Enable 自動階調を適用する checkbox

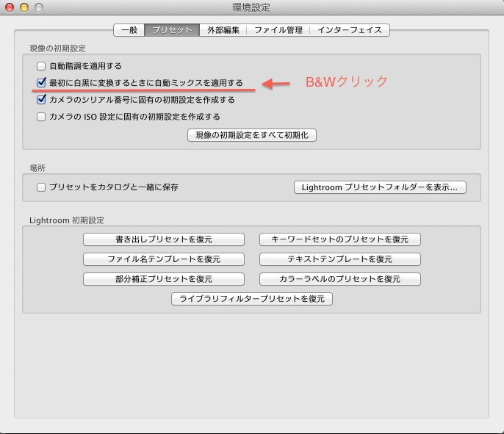coord(42,66)
